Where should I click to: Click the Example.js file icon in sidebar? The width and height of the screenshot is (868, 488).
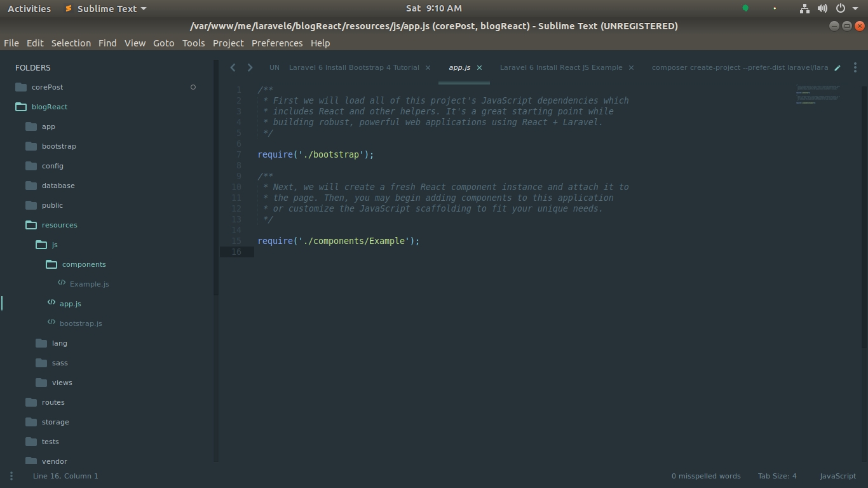[62, 283]
